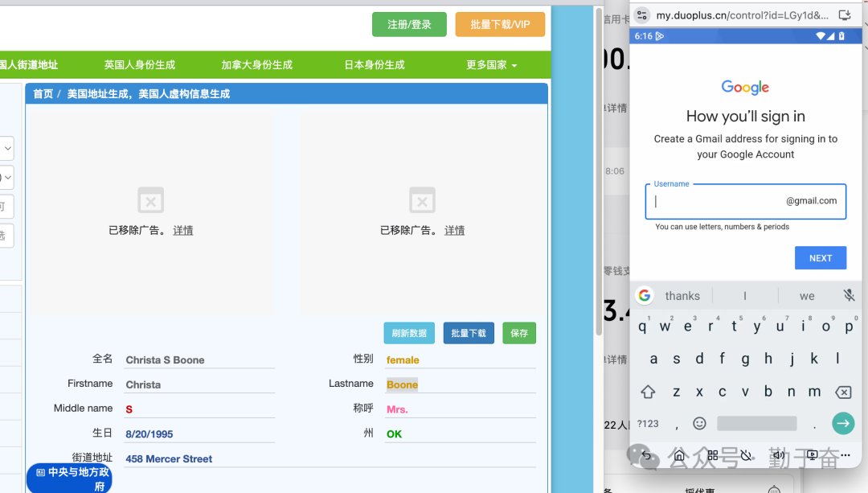This screenshot has width=868, height=493.
Task: Click the screen-cast monitor icon in phone toolbar
Action: (812, 455)
